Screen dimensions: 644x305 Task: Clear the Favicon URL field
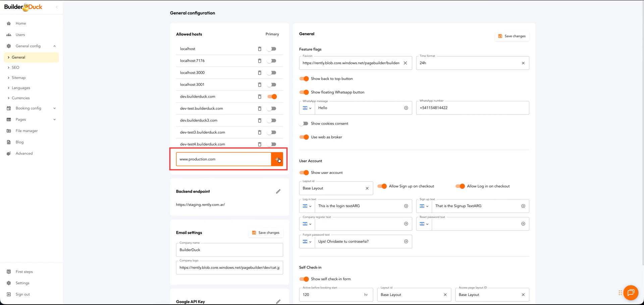point(405,63)
